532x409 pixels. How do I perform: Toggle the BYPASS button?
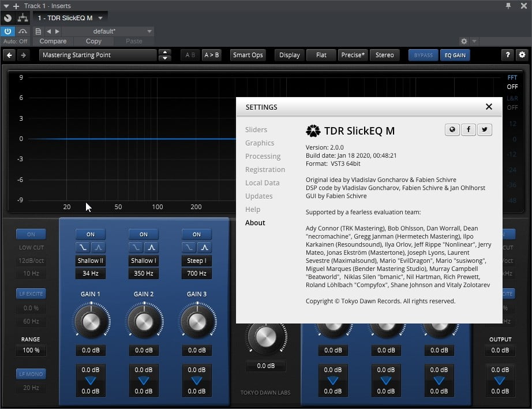tap(424, 55)
